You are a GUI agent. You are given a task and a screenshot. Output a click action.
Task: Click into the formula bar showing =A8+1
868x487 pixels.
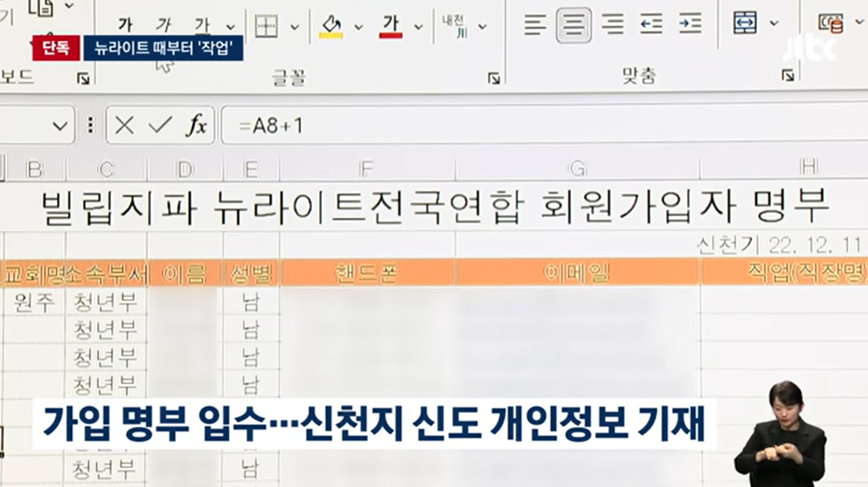(544, 126)
